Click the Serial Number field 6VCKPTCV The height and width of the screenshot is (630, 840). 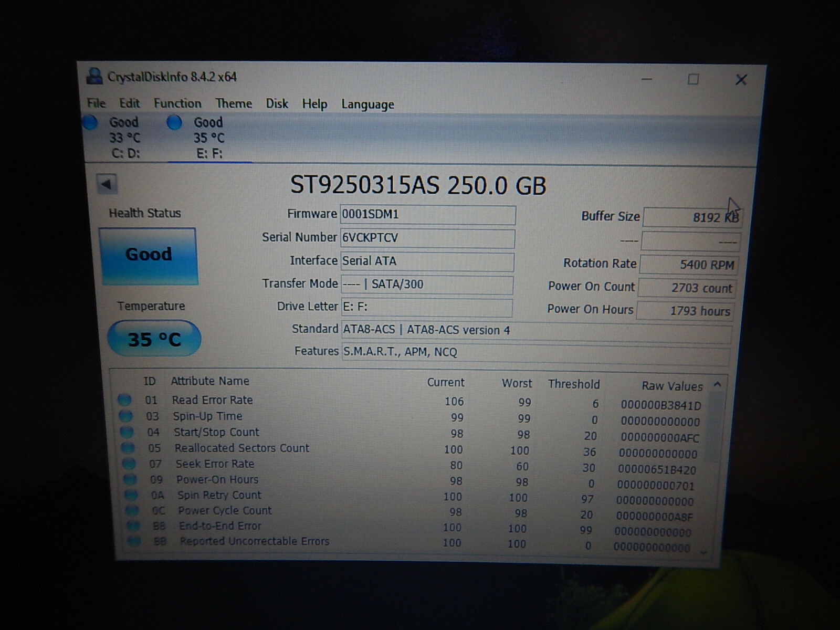tap(427, 238)
